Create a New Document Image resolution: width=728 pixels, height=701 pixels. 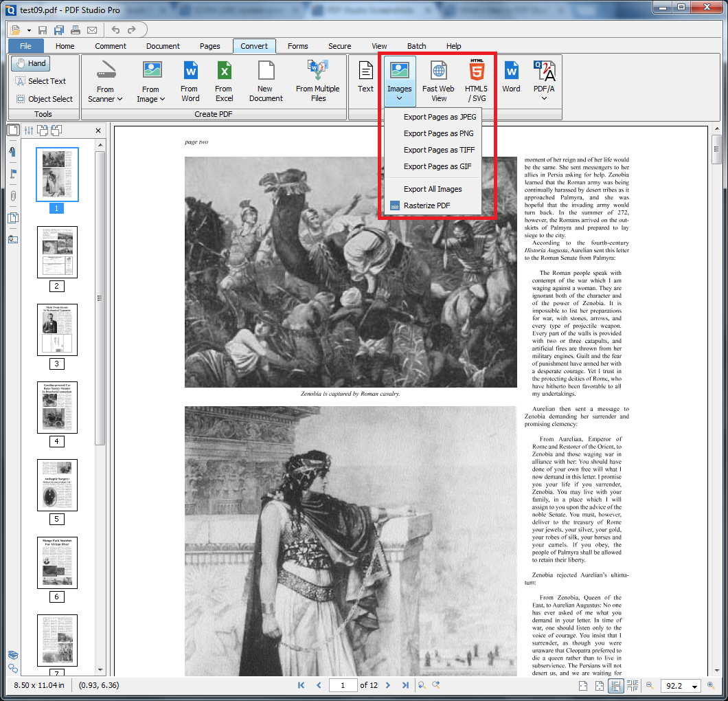click(x=266, y=81)
